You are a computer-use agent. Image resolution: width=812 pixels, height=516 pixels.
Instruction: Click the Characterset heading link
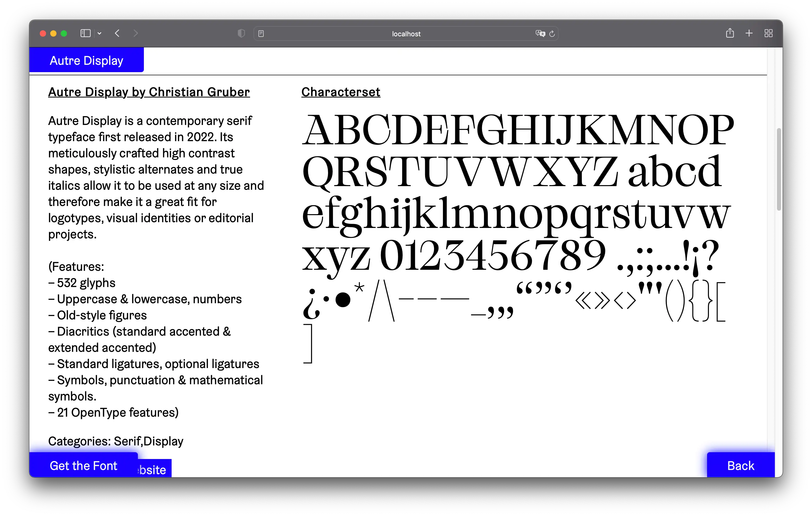[341, 92]
